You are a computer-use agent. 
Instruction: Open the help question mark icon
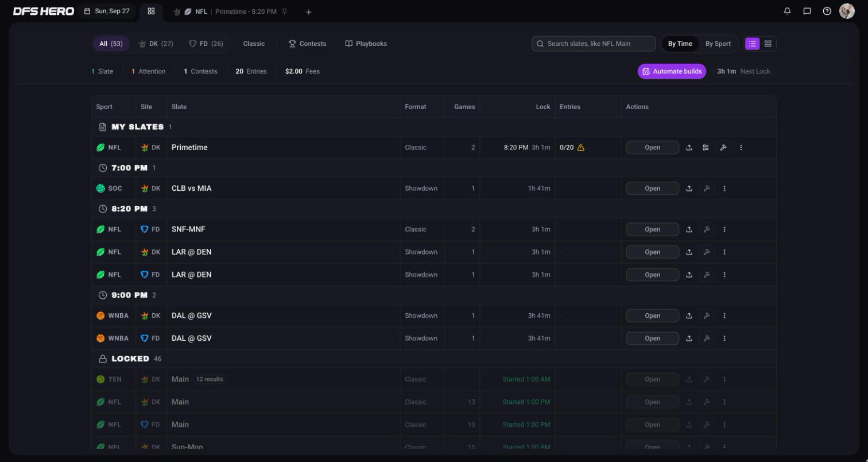coord(827,11)
